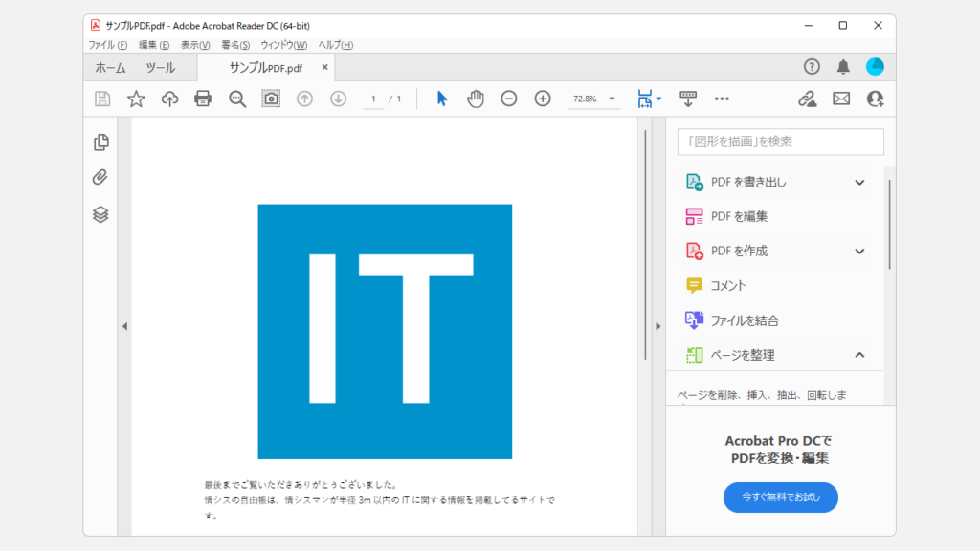Switch to the ツール tab
Screen dimensions: 980x551
160,68
